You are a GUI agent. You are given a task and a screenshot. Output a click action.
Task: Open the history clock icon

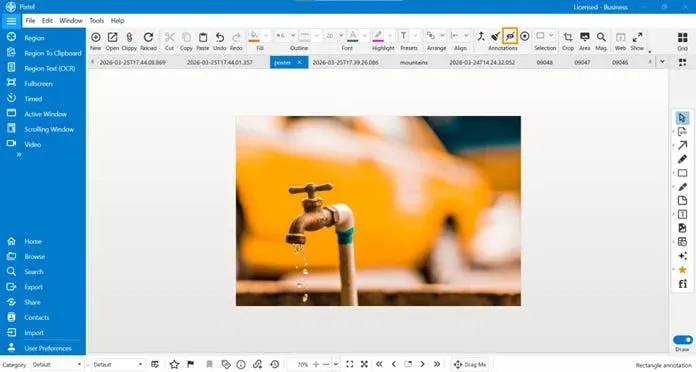[275, 364]
